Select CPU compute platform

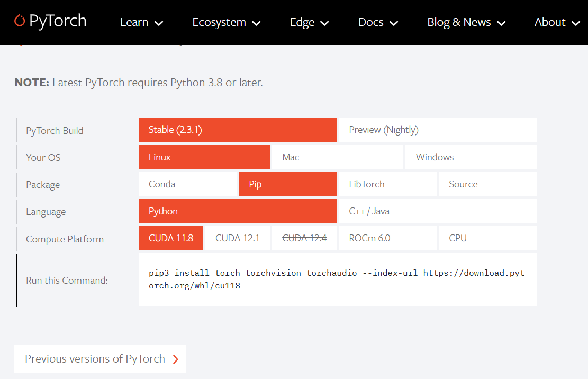point(488,238)
